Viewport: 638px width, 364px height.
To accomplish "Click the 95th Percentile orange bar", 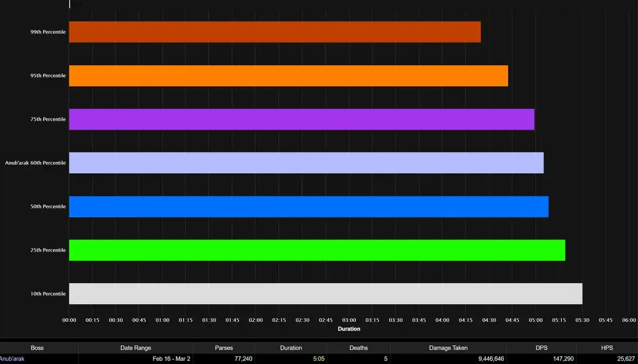I will pos(289,75).
